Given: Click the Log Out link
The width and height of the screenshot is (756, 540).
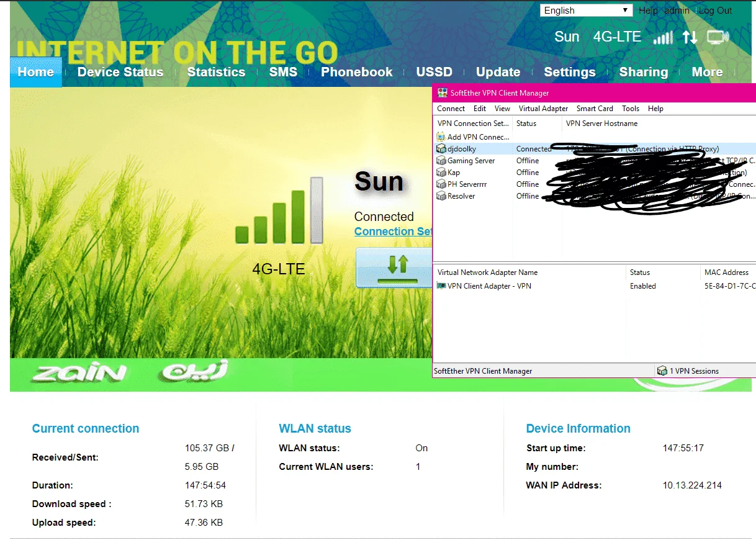Looking at the screenshot, I should 716,11.
